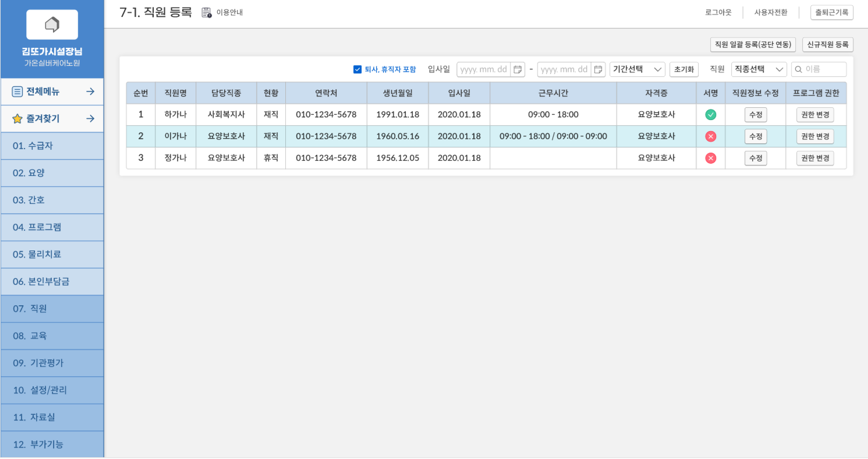The width and height of the screenshot is (868, 459).
Task: Click the 로그아웃 link
Action: click(718, 12)
